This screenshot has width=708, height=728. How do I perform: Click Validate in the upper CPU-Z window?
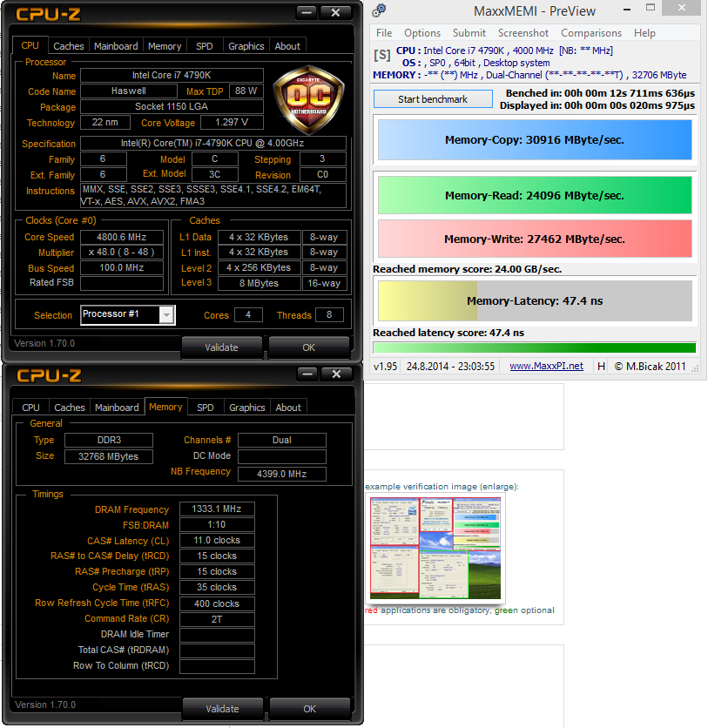point(221,347)
